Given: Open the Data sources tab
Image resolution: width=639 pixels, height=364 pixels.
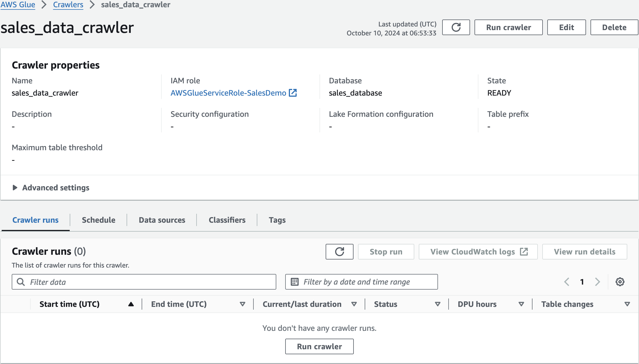Looking at the screenshot, I should [x=162, y=220].
